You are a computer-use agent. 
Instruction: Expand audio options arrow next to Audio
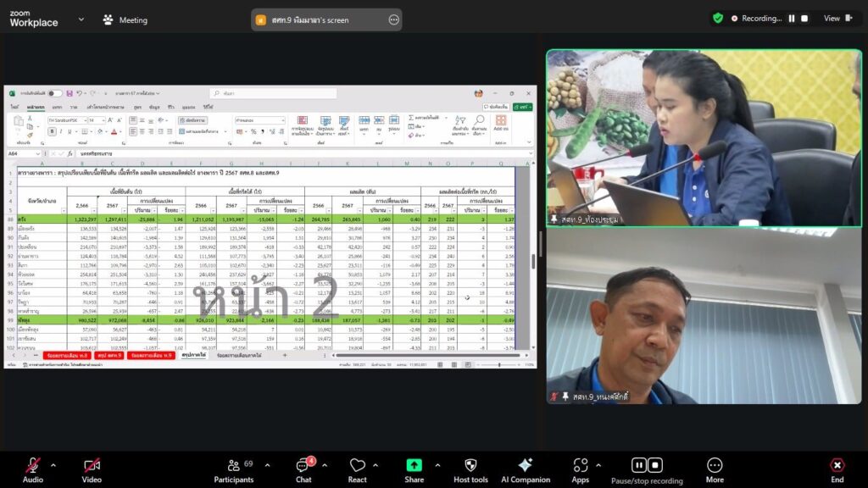[53, 464]
